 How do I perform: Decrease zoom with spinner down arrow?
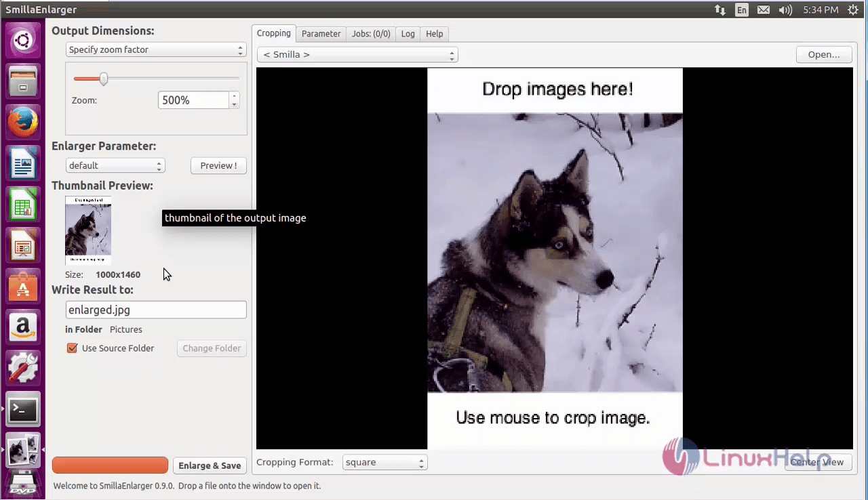[234, 104]
